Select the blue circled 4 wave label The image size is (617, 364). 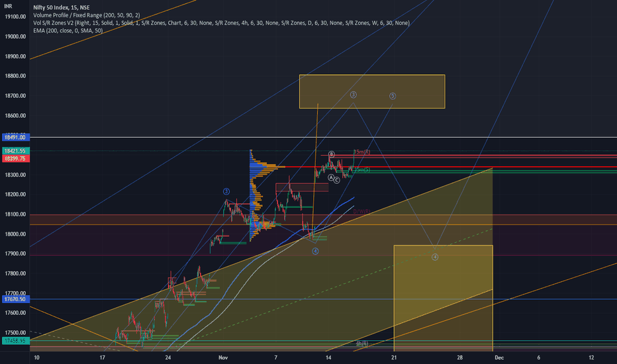(x=315, y=251)
